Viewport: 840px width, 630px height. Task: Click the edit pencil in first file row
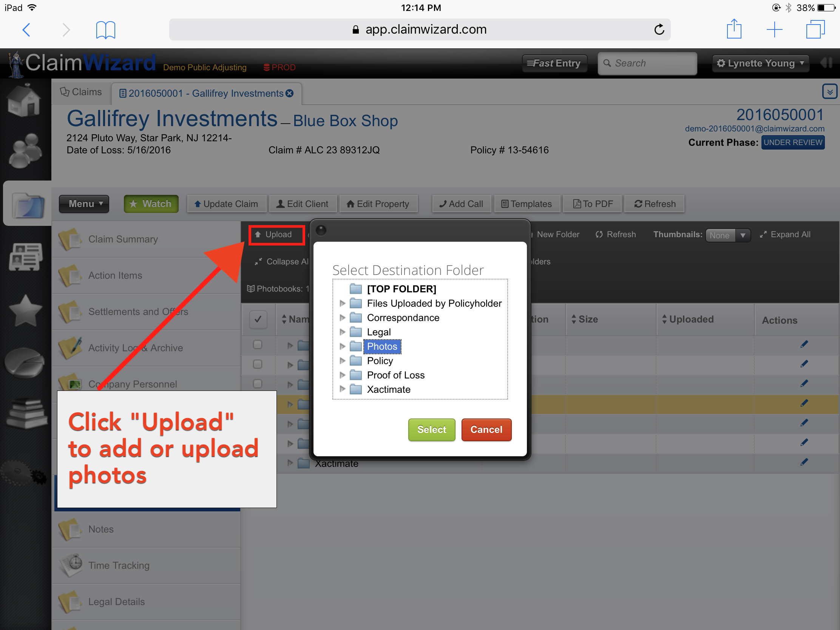pos(803,344)
